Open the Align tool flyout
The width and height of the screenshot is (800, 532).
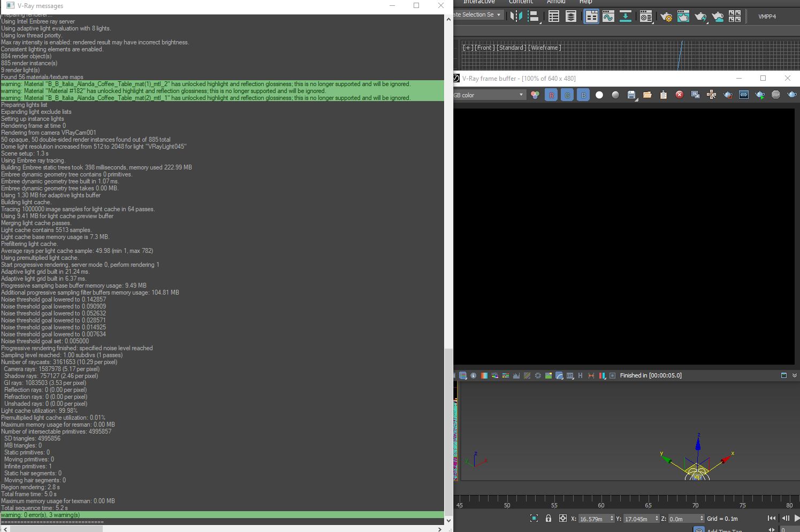coord(534,17)
